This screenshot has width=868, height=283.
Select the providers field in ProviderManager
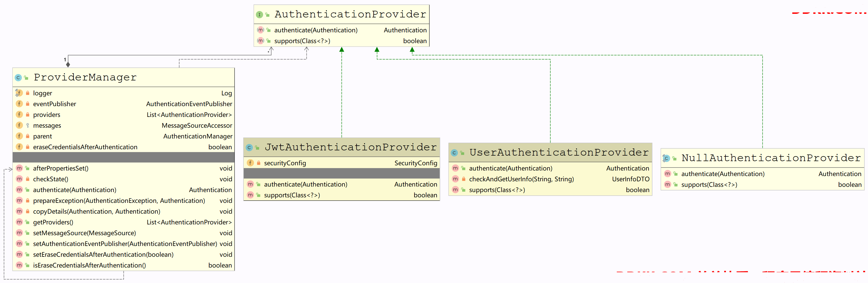pos(46,114)
